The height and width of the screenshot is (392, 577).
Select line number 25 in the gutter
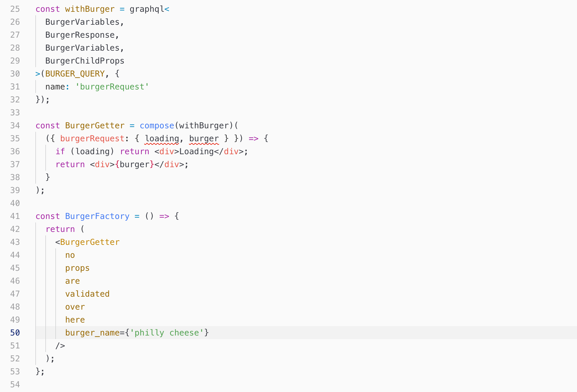15,9
